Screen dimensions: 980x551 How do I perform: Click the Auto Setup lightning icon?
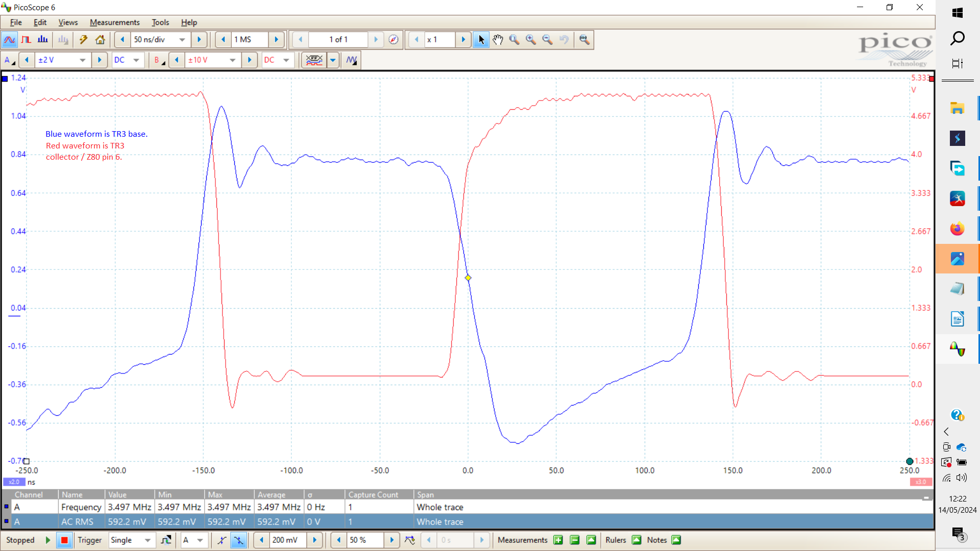[83, 40]
